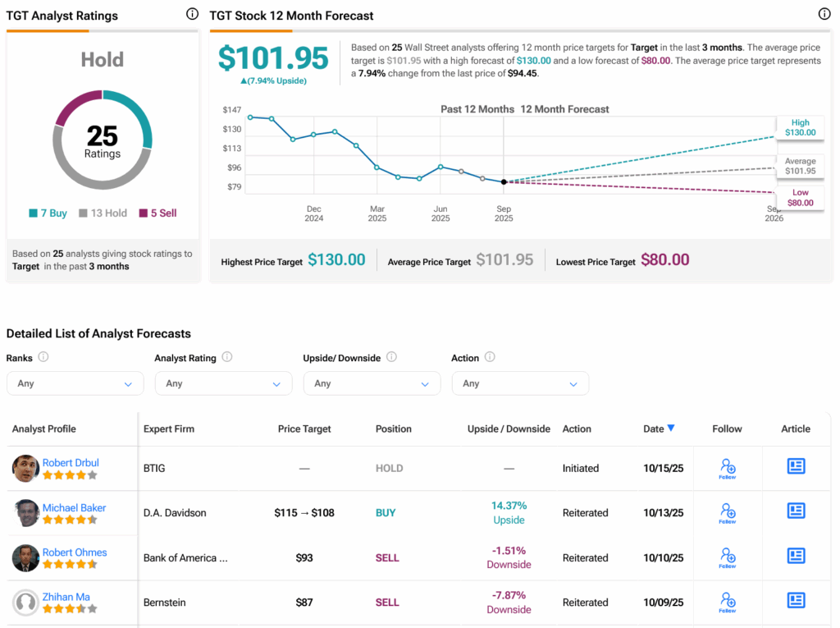Image resolution: width=840 pixels, height=628 pixels.
Task: Click Robert Ohmes profile photo
Action: click(26, 557)
